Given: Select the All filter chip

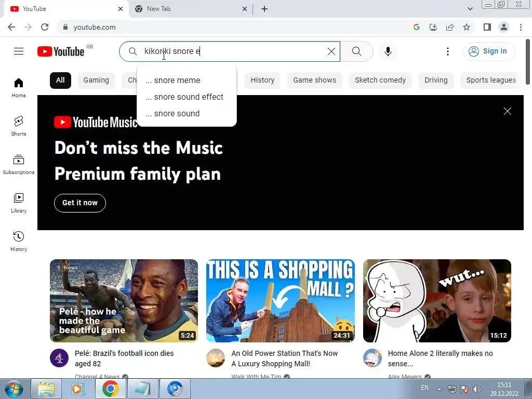Looking at the screenshot, I should [60, 81].
